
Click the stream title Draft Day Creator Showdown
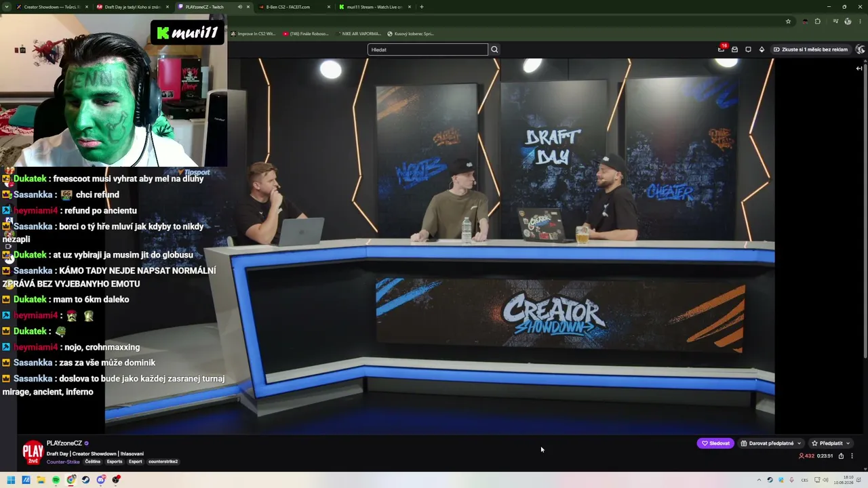[x=95, y=453]
